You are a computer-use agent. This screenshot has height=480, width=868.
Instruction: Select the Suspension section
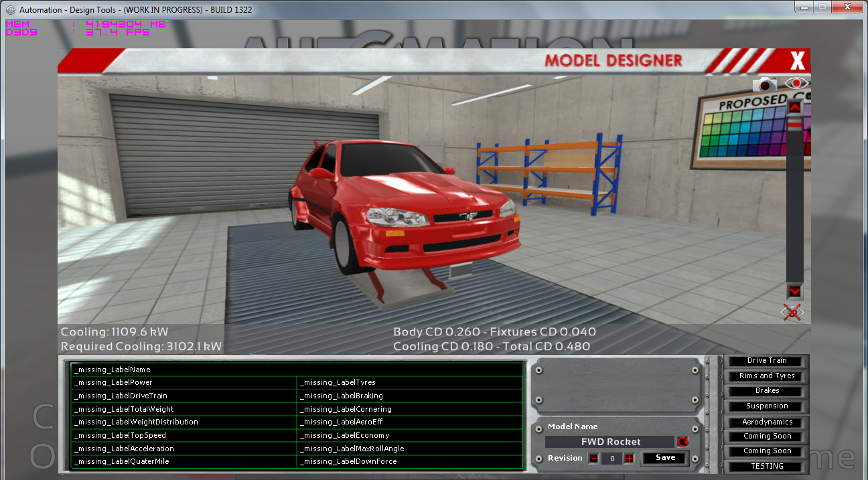click(767, 406)
